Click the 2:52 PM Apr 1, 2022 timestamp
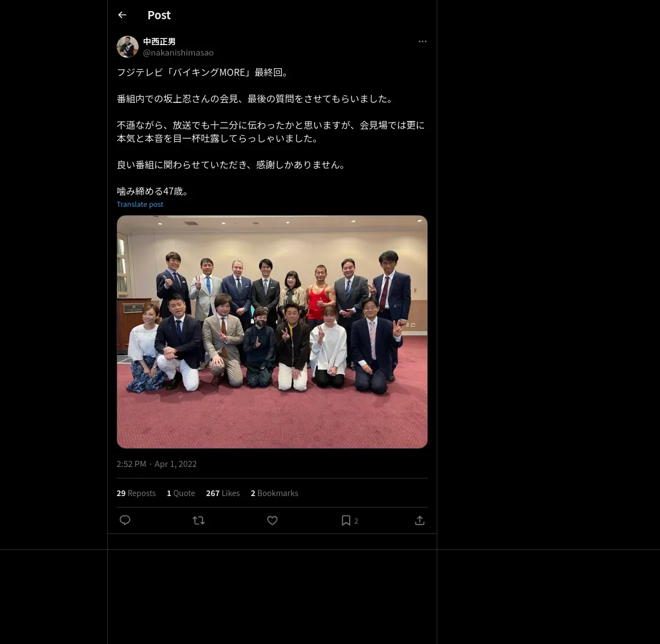660x644 pixels. click(x=157, y=464)
